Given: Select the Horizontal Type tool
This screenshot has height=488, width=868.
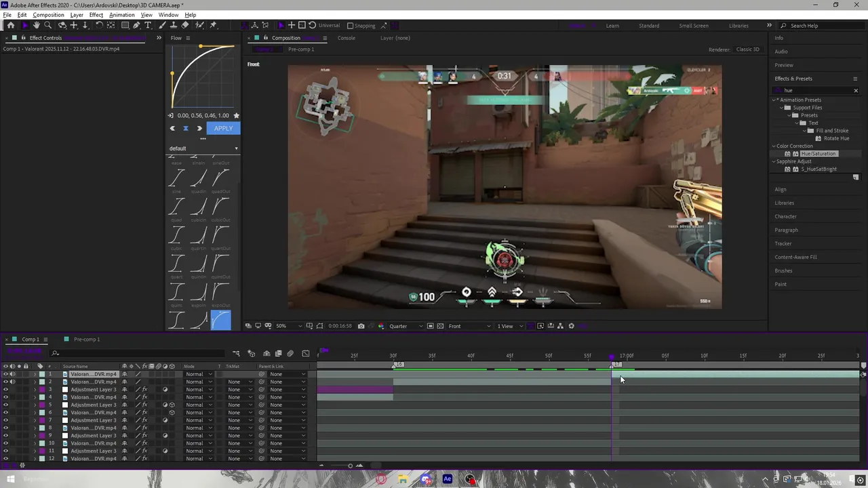Looking at the screenshot, I should (148, 25).
